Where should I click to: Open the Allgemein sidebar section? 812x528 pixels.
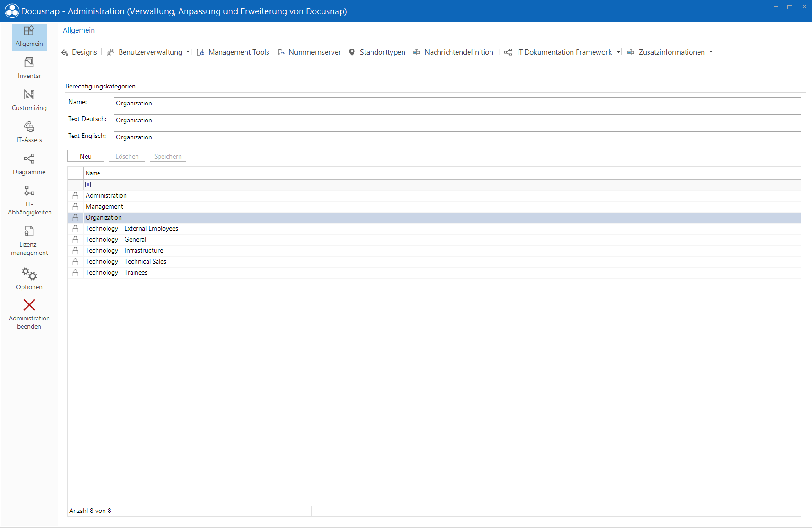click(29, 37)
